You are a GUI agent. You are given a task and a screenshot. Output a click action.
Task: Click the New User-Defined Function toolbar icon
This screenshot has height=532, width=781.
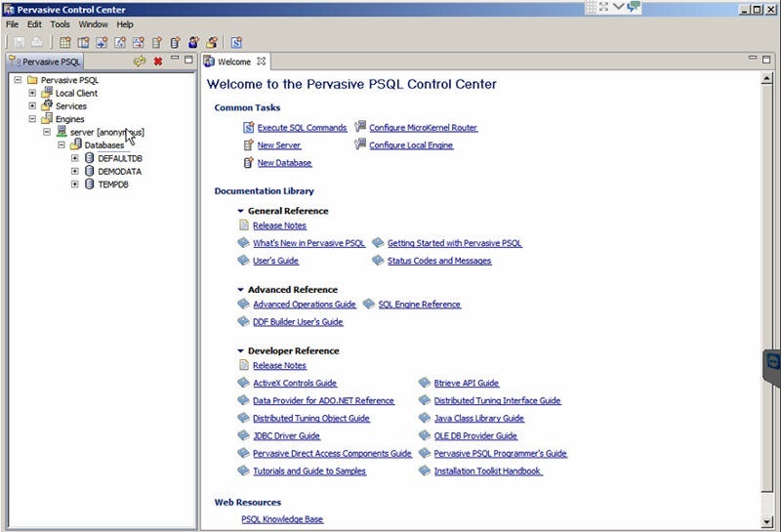click(120, 43)
